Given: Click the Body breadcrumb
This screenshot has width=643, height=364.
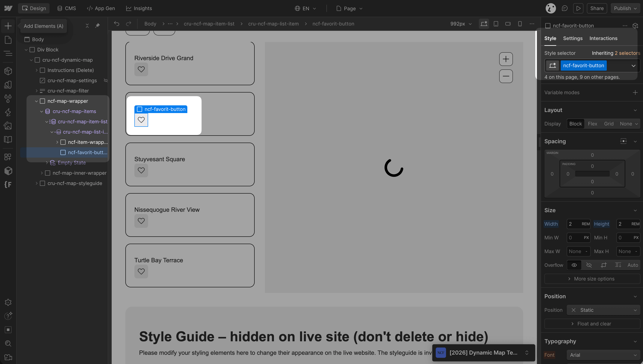Looking at the screenshot, I should pyautogui.click(x=150, y=24).
